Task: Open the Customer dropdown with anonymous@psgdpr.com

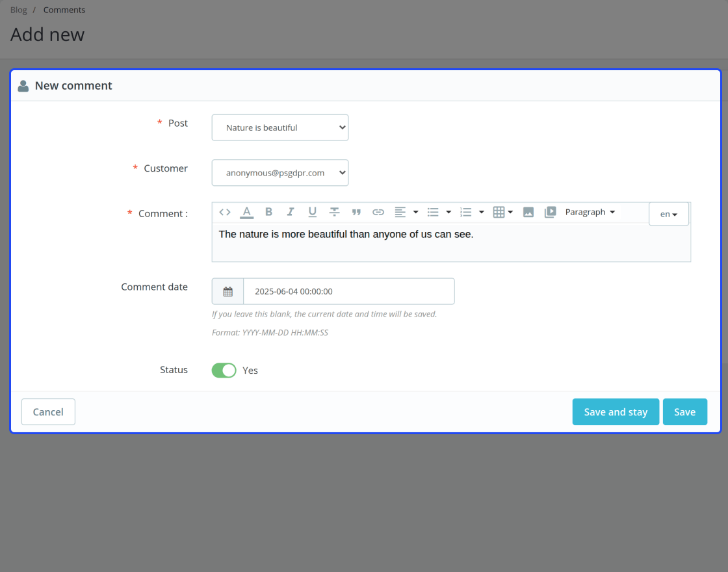Action: [280, 173]
